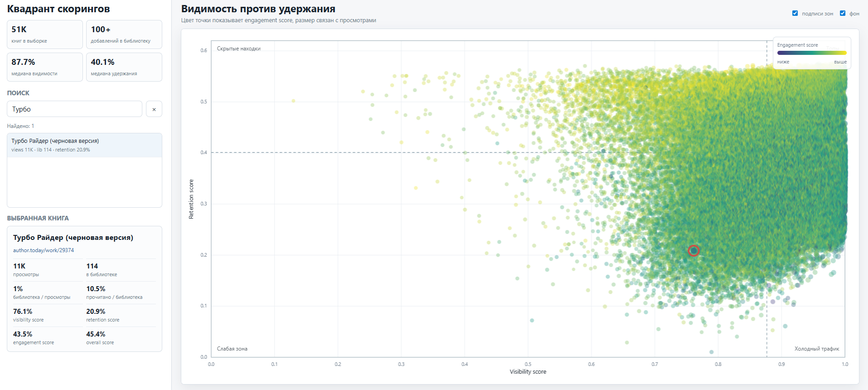Click the «Слабая зона» zone label
868x390 pixels.
point(232,349)
